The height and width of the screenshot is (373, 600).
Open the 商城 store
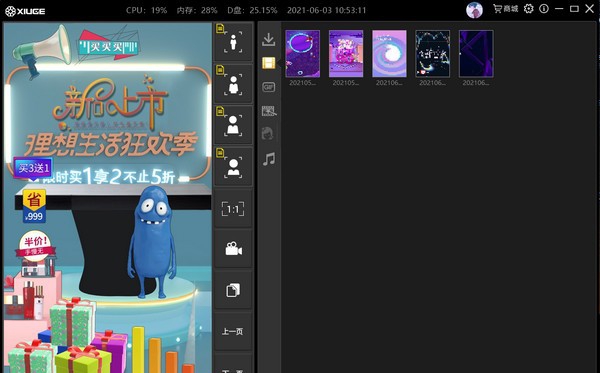(x=505, y=9)
